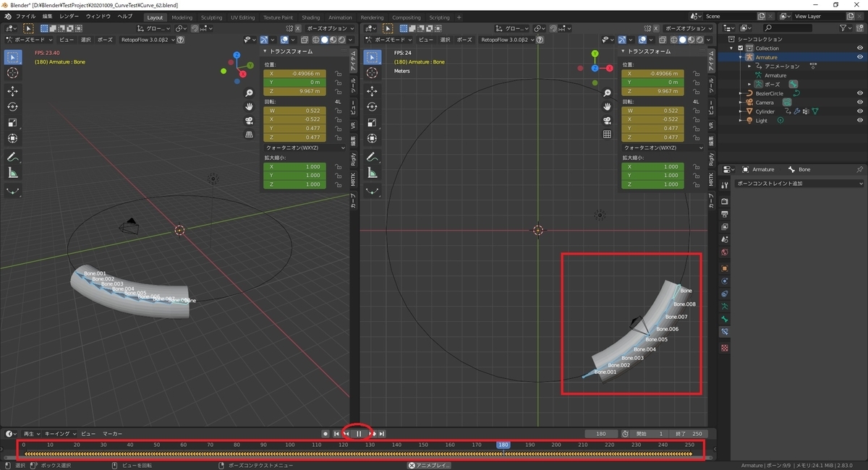Toggle camera view icon in left viewport
Screen dimensions: 868x470
tap(250, 121)
